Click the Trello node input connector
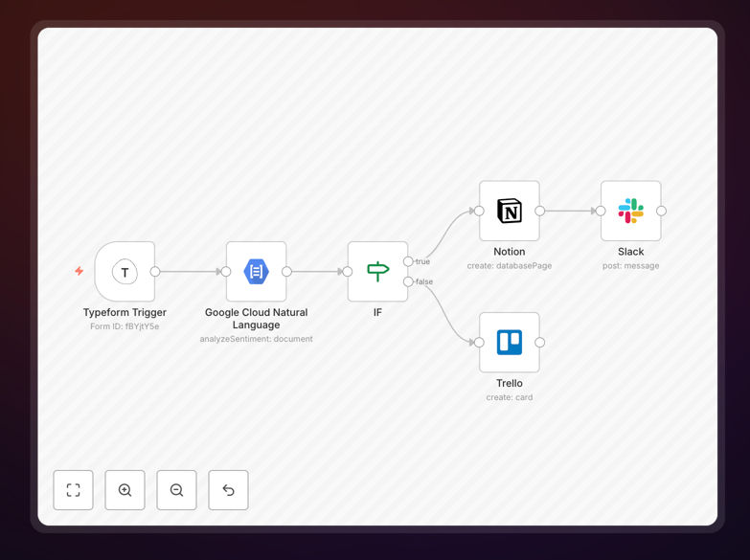 479,343
